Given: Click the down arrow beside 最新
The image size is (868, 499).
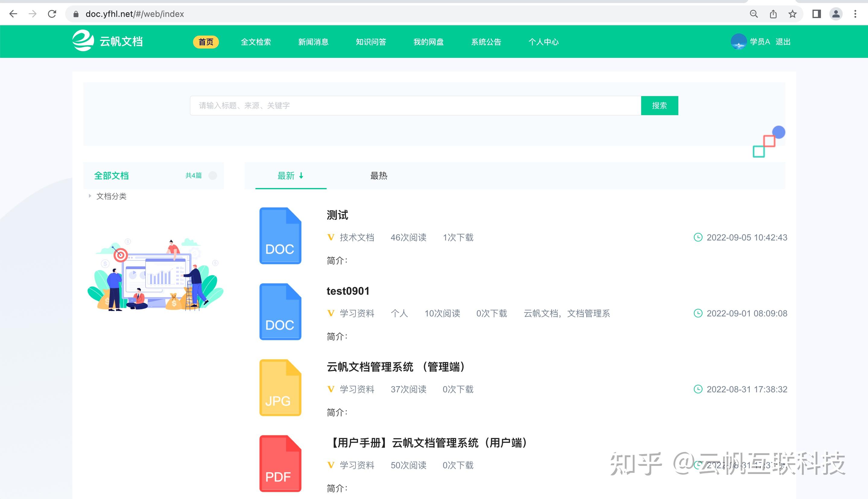Looking at the screenshot, I should coord(301,176).
